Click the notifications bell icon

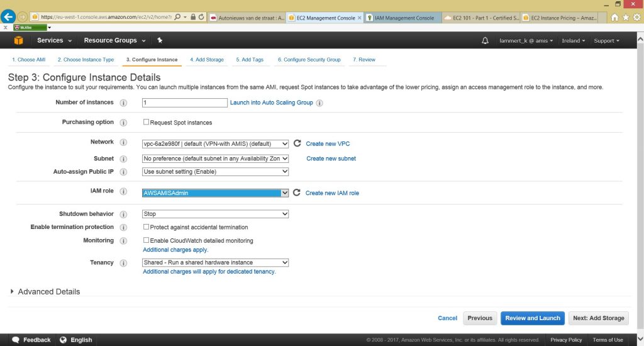[485, 40]
